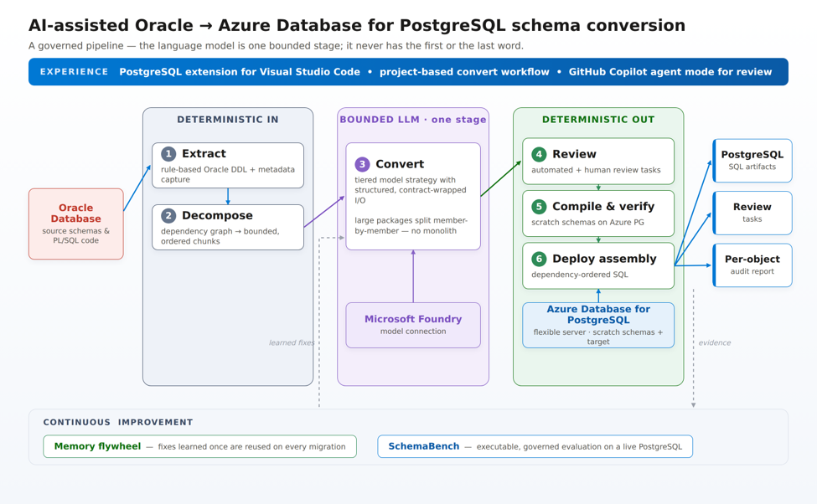Screen dimensions: 817x504
Task: Click 'scratch schemas on Azure PG' text
Action: [587, 223]
